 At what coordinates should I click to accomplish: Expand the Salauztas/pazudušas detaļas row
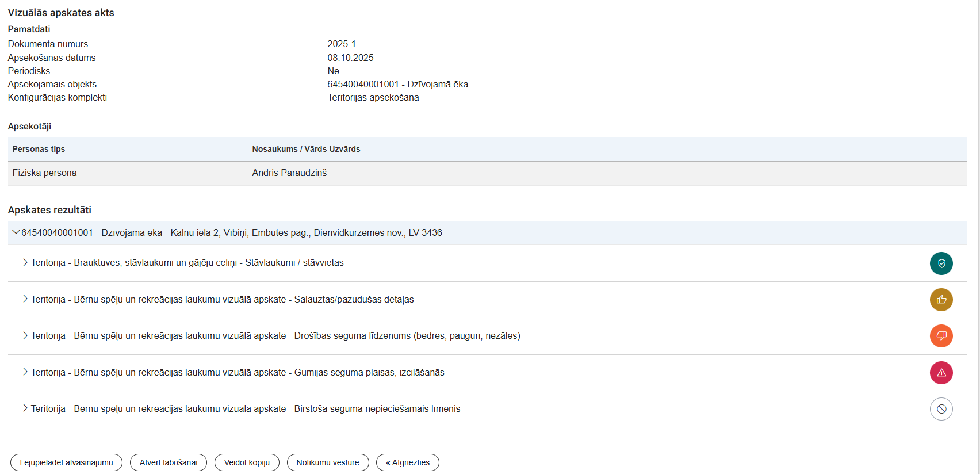coord(25,299)
